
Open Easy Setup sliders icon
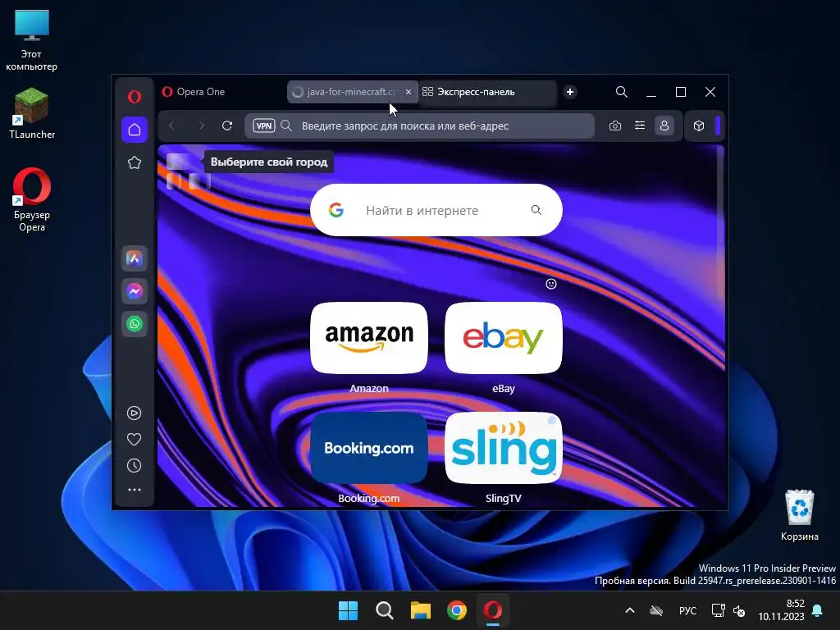click(x=640, y=126)
